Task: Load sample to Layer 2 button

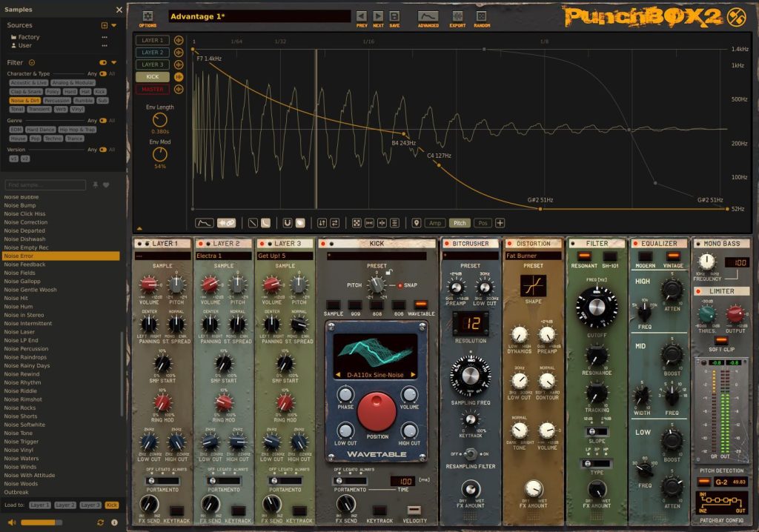Action: point(65,505)
